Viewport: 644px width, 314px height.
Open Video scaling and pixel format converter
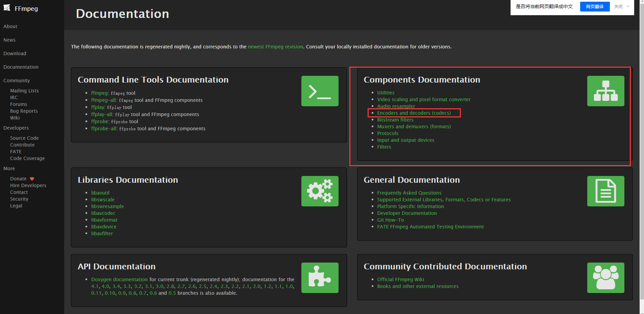[x=424, y=99]
